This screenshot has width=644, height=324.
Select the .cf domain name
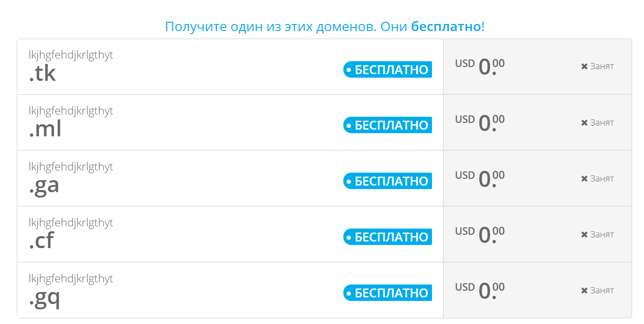pos(42,241)
